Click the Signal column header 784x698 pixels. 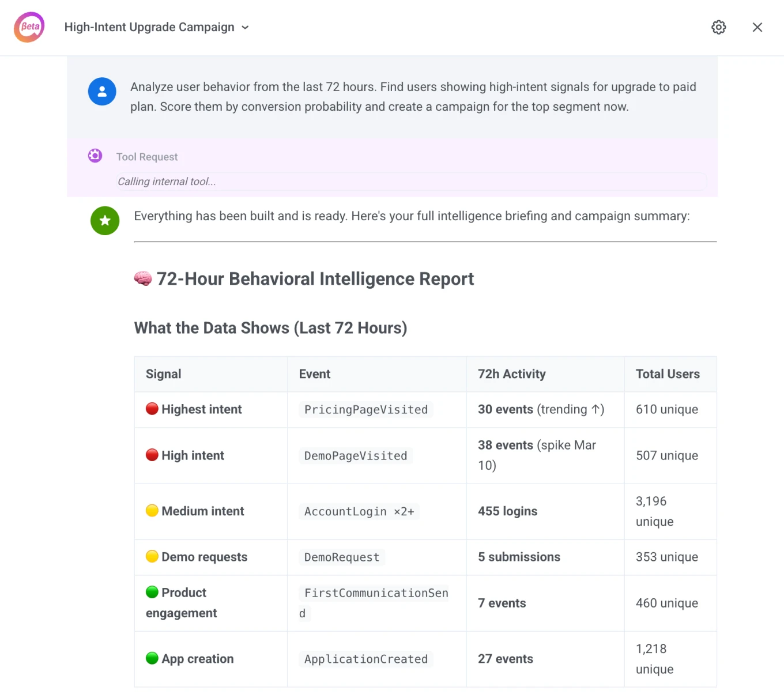(163, 373)
